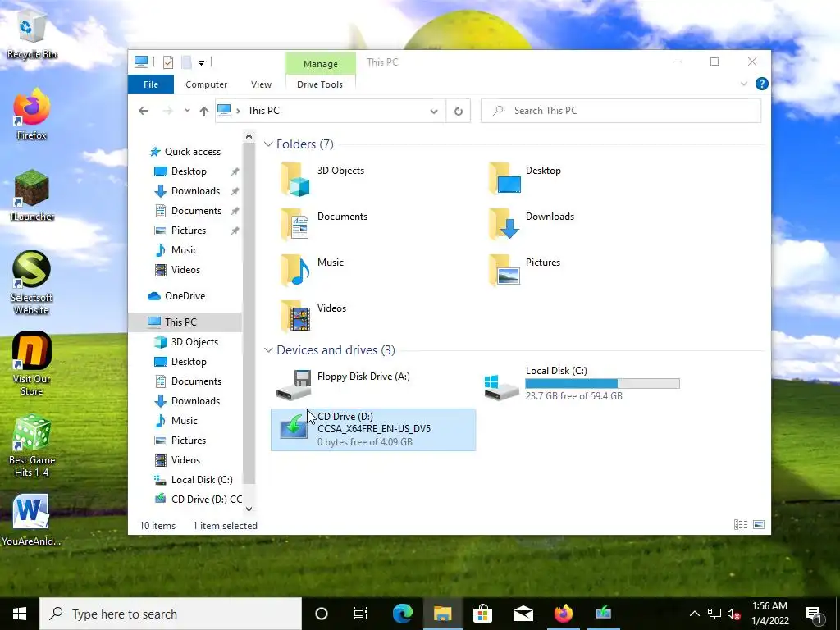Open the Drive Tools tab
Viewport: 840px width, 630px height.
click(320, 84)
